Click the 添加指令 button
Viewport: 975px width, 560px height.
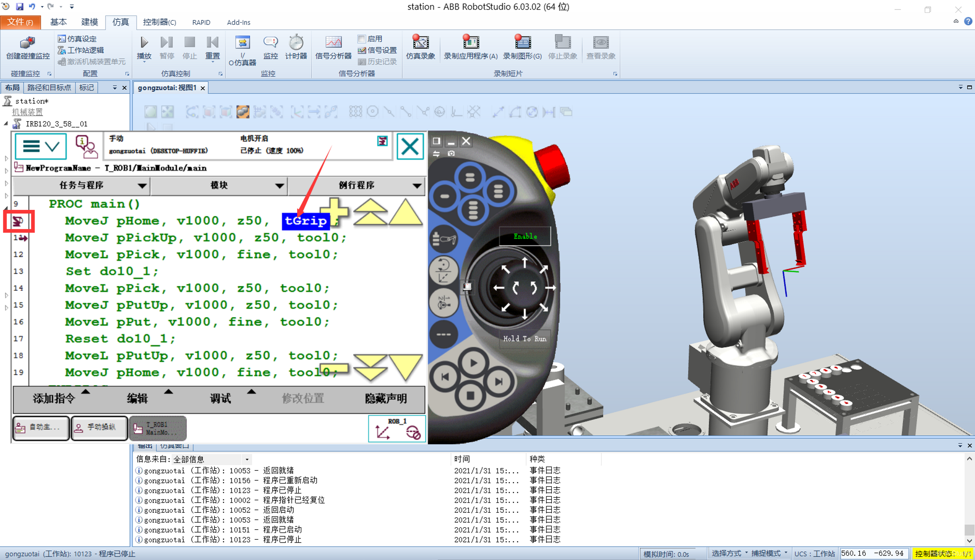pos(54,399)
